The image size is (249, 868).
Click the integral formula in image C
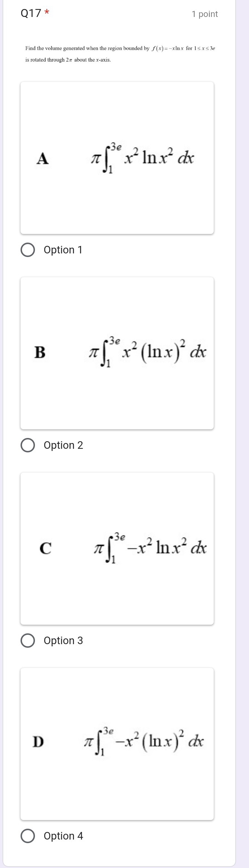click(150, 548)
